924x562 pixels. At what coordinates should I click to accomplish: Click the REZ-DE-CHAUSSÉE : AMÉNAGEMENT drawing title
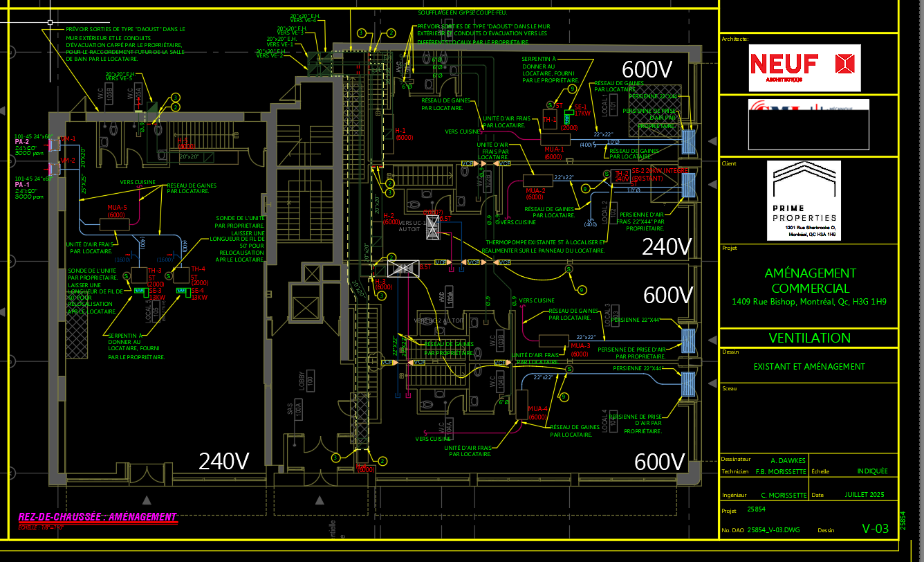(x=98, y=517)
